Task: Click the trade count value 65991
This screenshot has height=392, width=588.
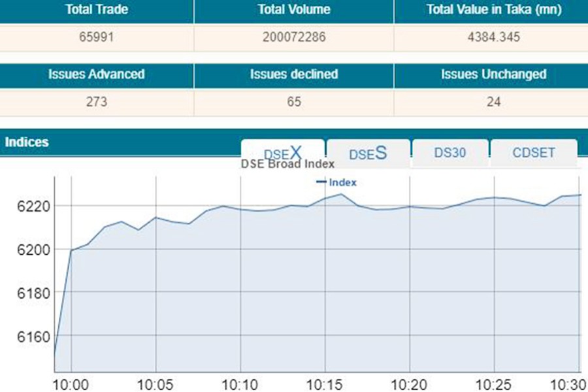Action: (x=97, y=37)
